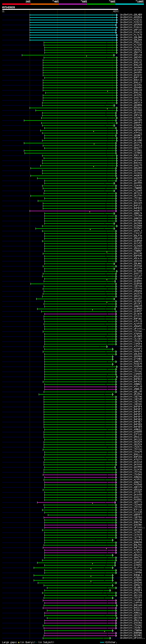Screen dimensions: 146x644
Task: Open hit UniRef100_P24101
Action: tap(131, 27)
